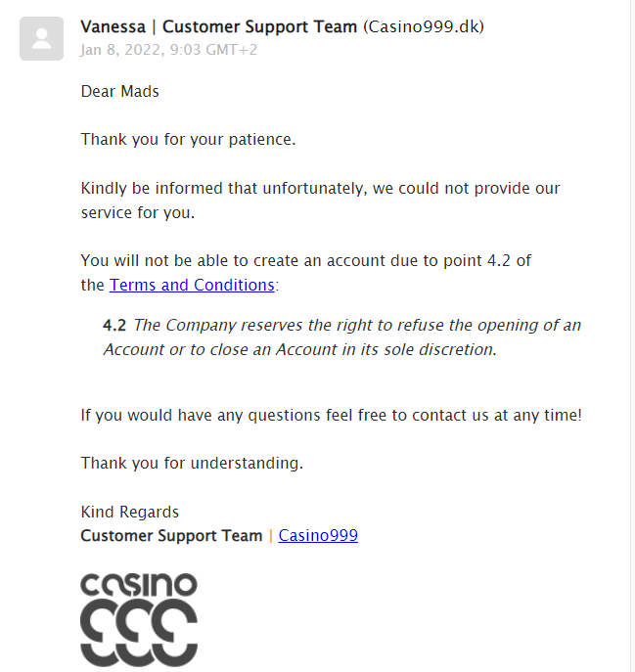
Task: Click the sentence about point 4.2
Action: tap(306, 273)
